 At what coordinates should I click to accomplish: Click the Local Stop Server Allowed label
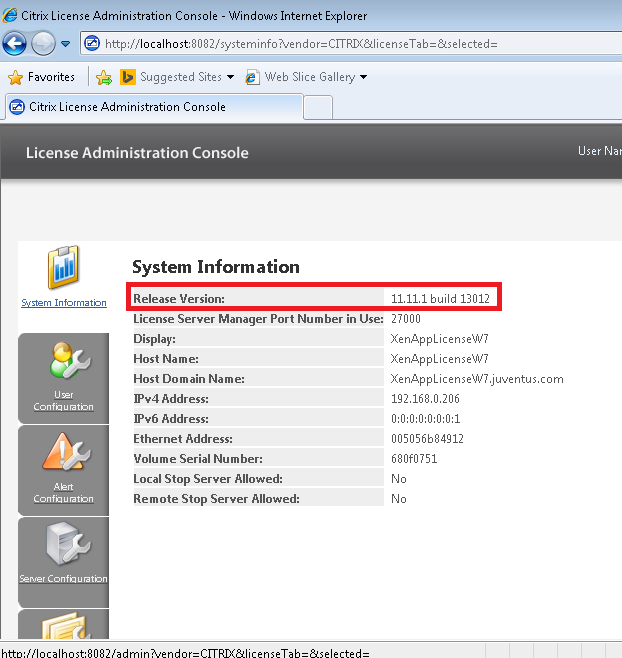coord(208,479)
